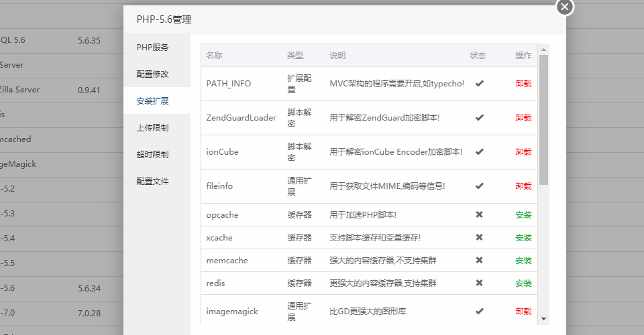Go to 超时限制 tab
644x335 pixels.
(x=152, y=155)
